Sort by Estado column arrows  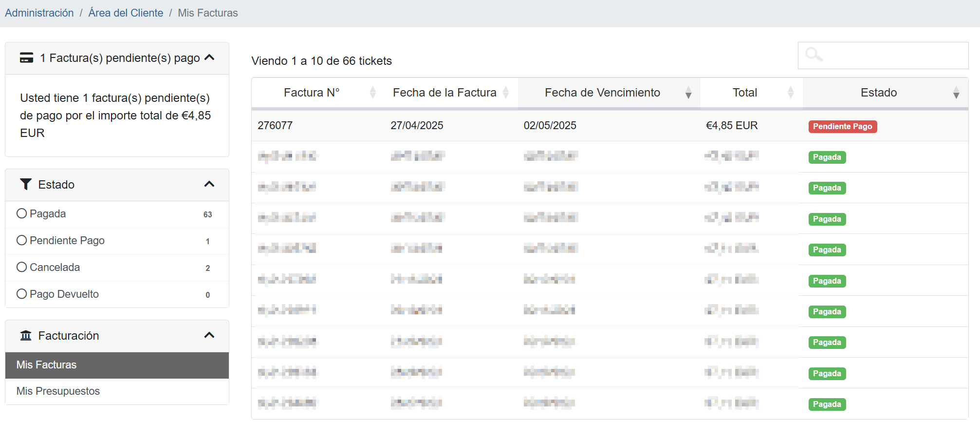[x=956, y=93]
